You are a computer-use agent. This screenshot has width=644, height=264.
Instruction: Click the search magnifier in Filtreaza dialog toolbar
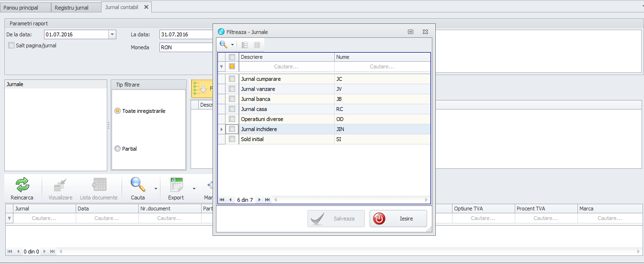tap(223, 44)
